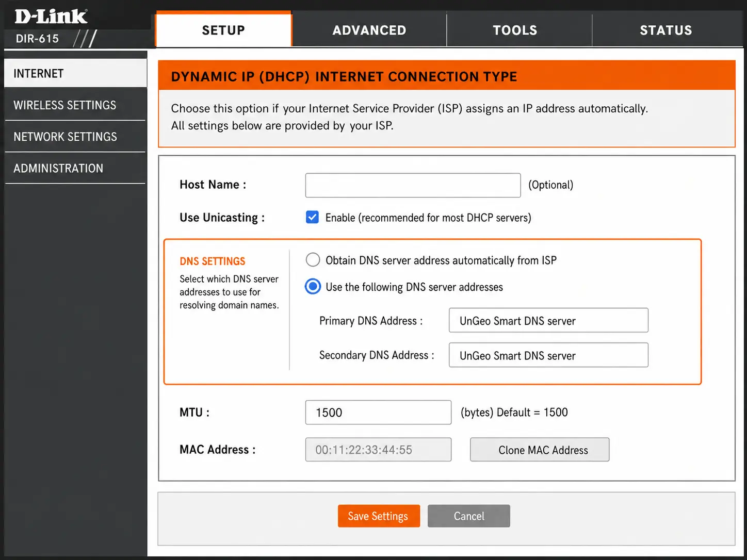
Task: Click the "Secondary DNS Address :" label
Action: (x=377, y=355)
